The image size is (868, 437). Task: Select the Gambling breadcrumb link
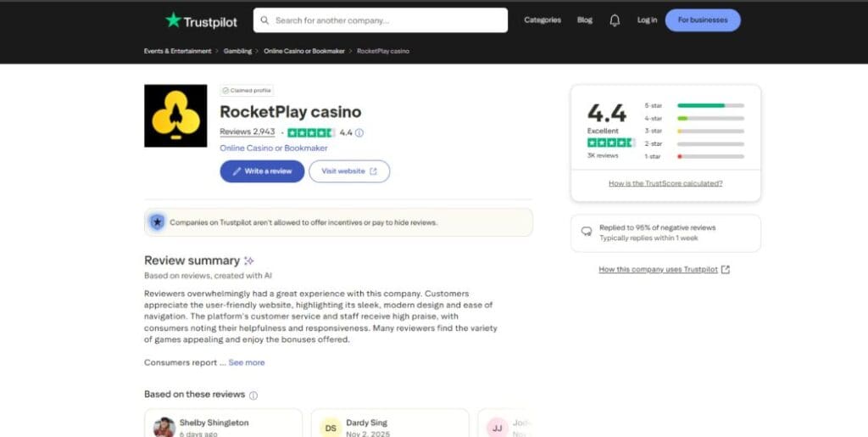tap(237, 51)
